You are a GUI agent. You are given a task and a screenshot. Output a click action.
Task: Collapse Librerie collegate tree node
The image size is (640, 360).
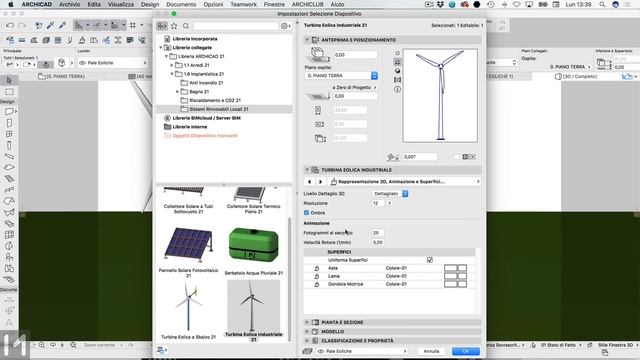[x=161, y=48]
